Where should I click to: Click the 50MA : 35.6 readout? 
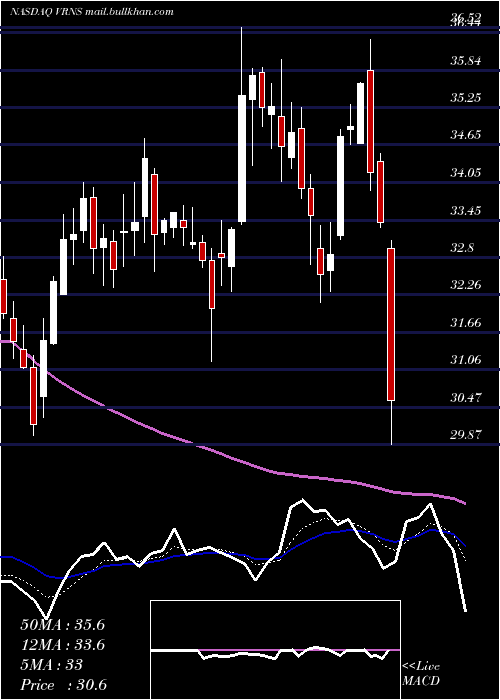tap(62, 625)
